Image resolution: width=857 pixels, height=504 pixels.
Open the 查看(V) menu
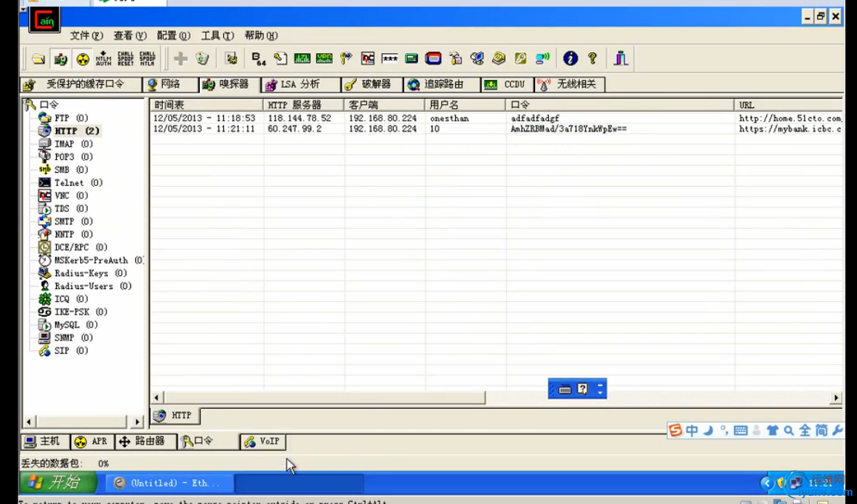(x=129, y=36)
